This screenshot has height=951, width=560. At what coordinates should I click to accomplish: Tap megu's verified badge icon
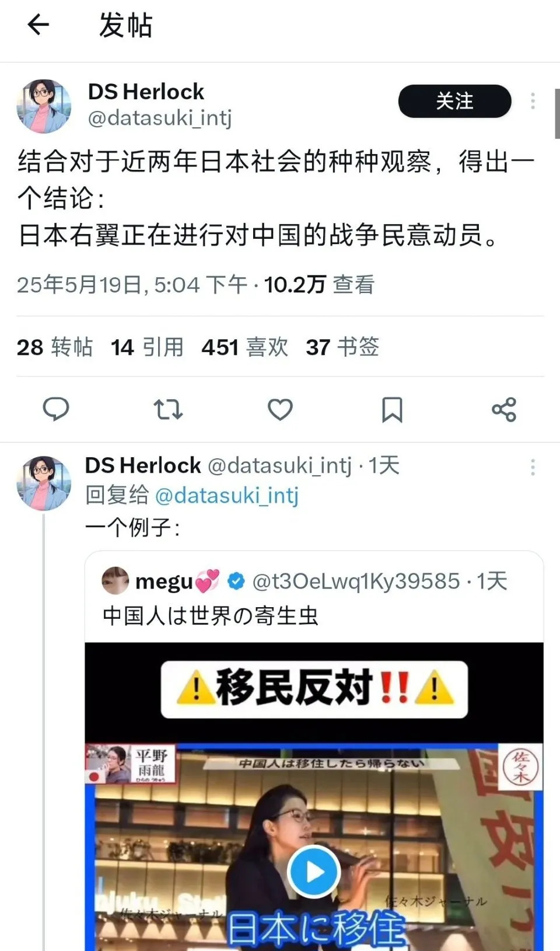click(x=236, y=581)
